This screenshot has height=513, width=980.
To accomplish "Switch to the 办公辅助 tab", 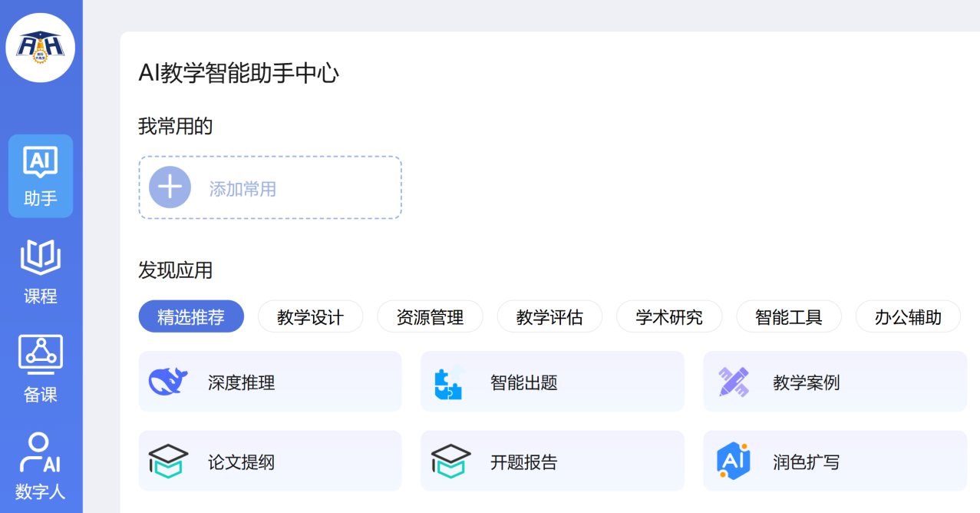I will 908,317.
